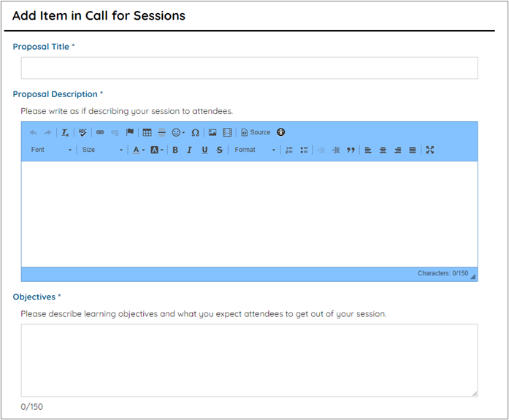Image resolution: width=509 pixels, height=420 pixels.
Task: Maximize the editor with fullscreen icon
Action: pyautogui.click(x=430, y=150)
